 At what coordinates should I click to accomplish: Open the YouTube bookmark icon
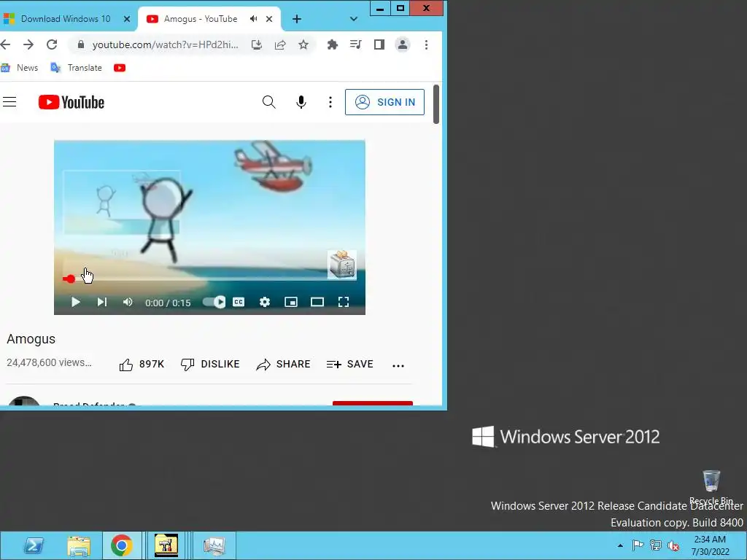120,68
